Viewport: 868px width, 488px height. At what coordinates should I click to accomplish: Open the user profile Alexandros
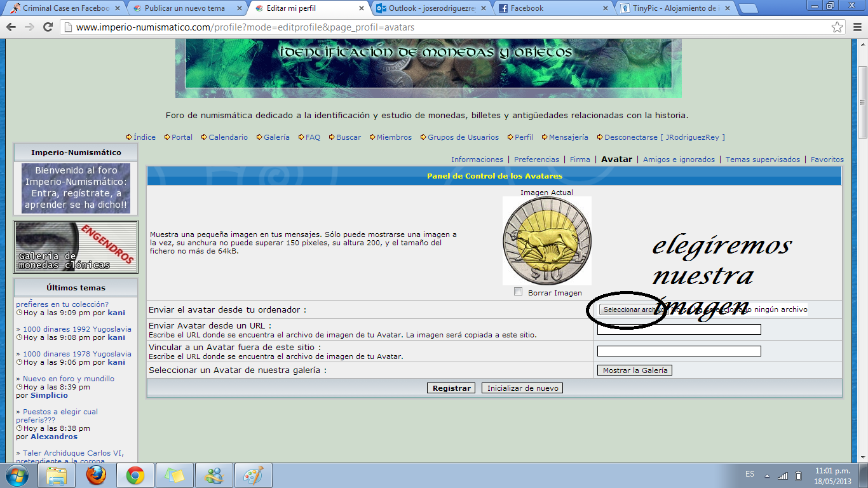tap(54, 437)
